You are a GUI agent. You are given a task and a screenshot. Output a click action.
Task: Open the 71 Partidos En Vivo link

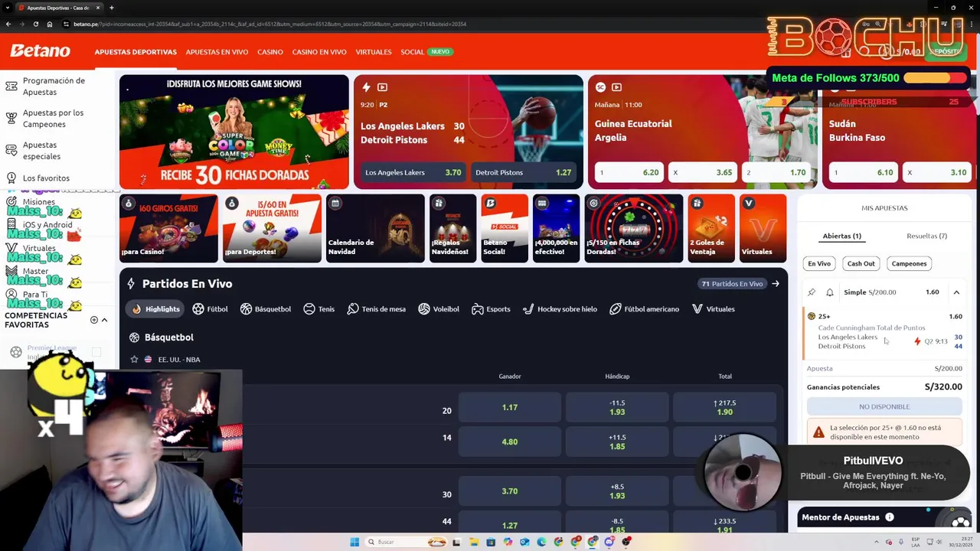(732, 284)
